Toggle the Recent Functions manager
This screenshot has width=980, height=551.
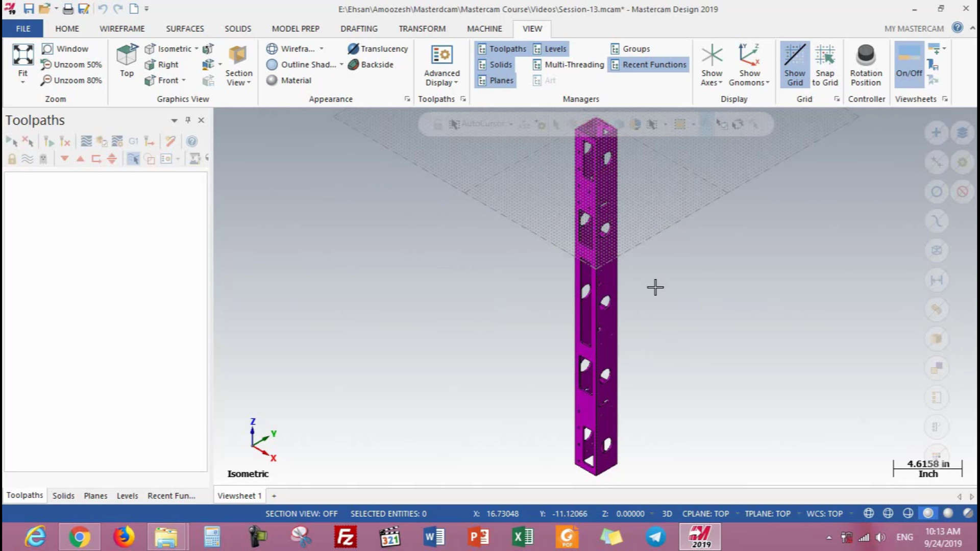648,64
